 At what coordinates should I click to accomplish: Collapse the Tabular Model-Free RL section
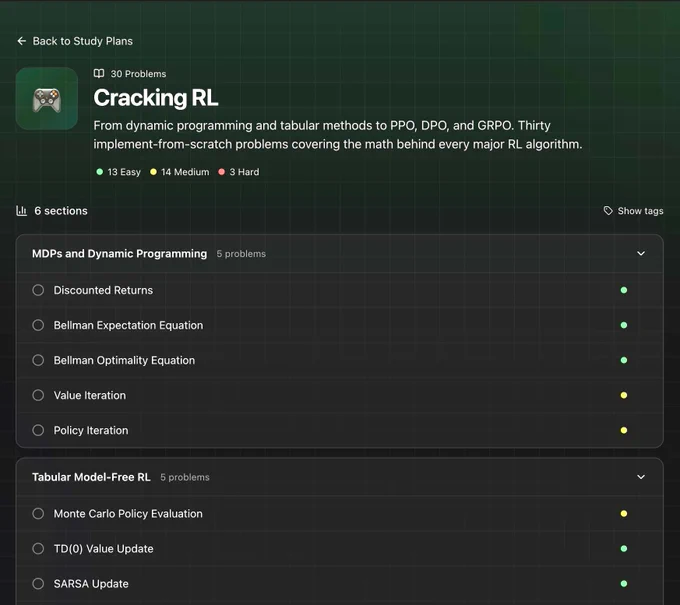click(641, 477)
